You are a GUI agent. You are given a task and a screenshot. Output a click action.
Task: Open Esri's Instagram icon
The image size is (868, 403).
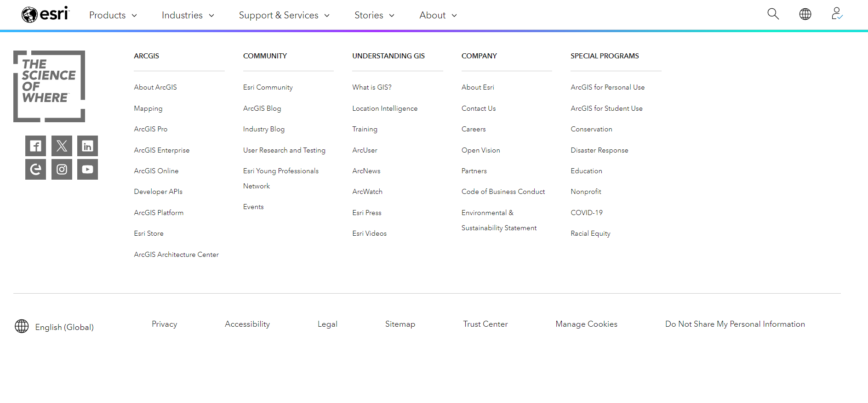62,169
